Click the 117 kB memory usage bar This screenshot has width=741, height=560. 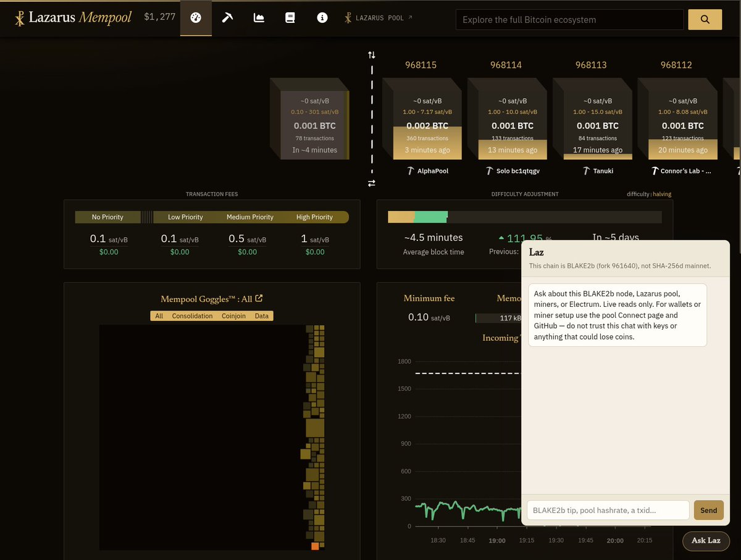500,318
